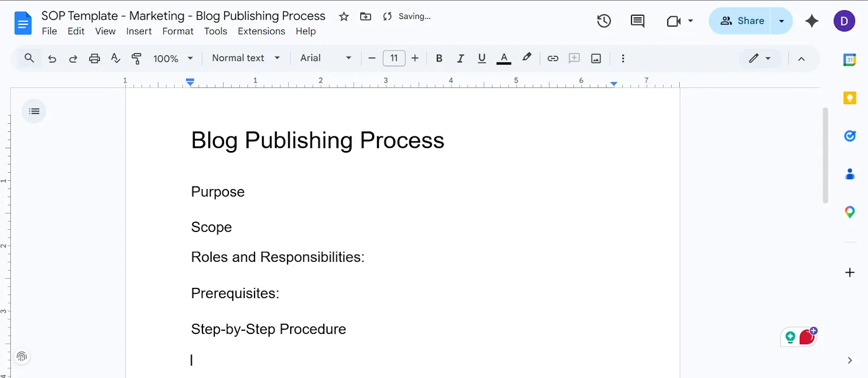Open Google Keep in the side panel
The width and height of the screenshot is (868, 378).
pos(850,98)
